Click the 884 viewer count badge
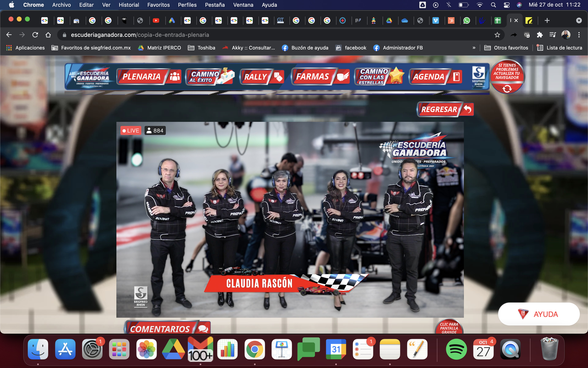 [155, 130]
